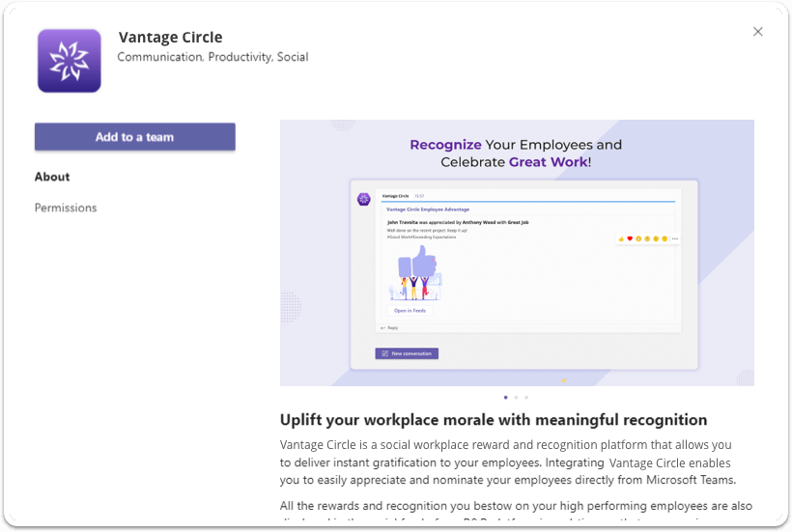Click the Vantage Circle app logo

tap(70, 61)
